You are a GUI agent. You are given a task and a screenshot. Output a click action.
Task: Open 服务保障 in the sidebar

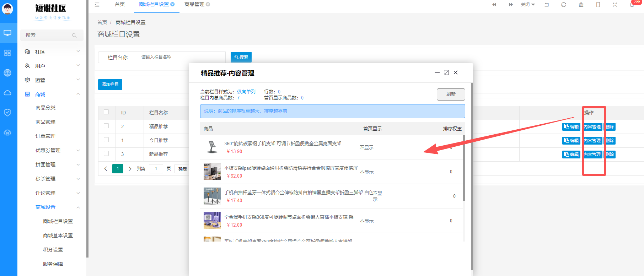(x=53, y=264)
